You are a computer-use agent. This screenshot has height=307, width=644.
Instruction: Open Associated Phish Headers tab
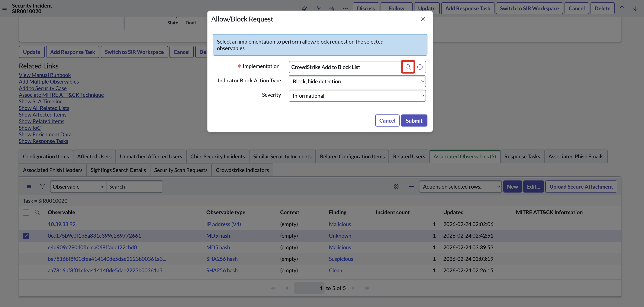[53, 170]
